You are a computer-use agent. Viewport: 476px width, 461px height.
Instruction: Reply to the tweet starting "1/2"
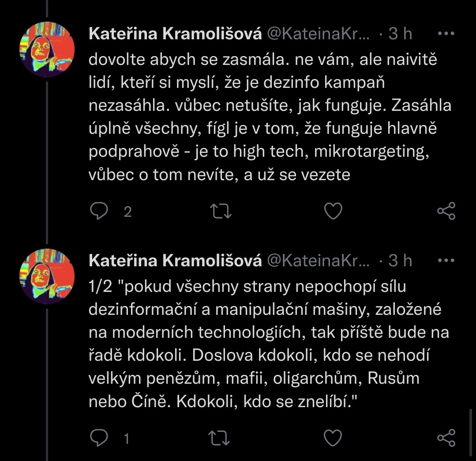tap(99, 438)
